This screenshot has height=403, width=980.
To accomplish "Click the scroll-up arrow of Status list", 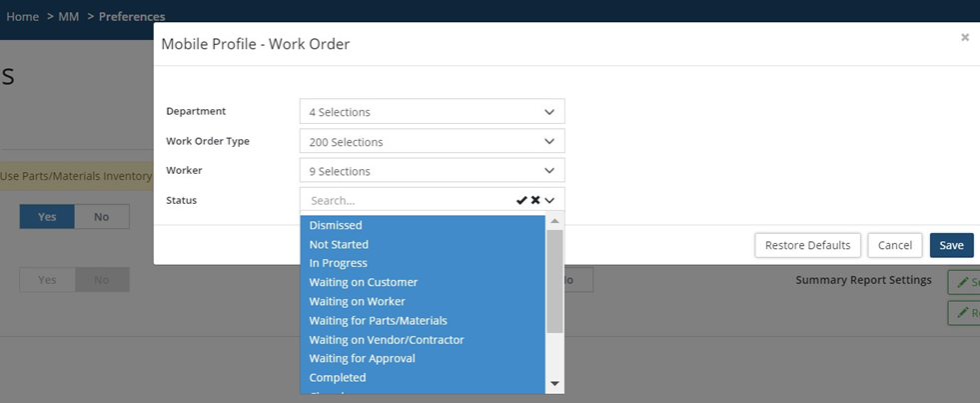I will click(555, 220).
